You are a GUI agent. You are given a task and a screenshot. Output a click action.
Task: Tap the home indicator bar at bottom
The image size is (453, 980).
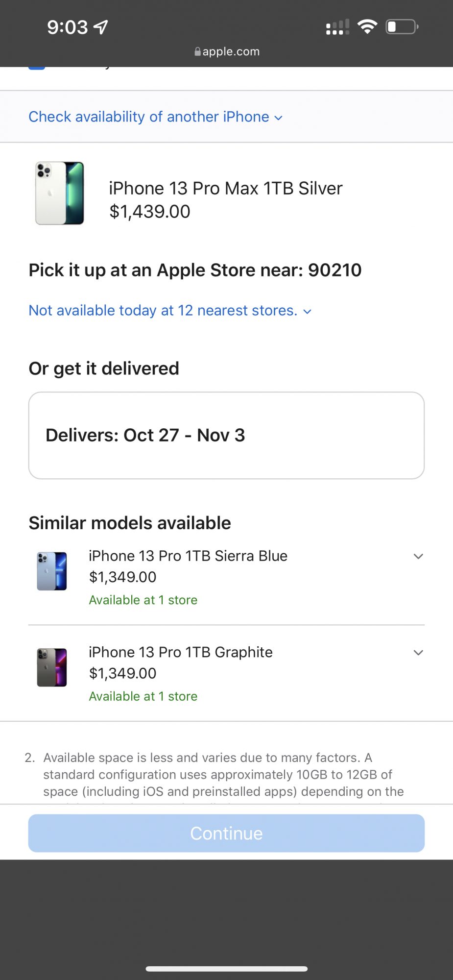coord(226,969)
